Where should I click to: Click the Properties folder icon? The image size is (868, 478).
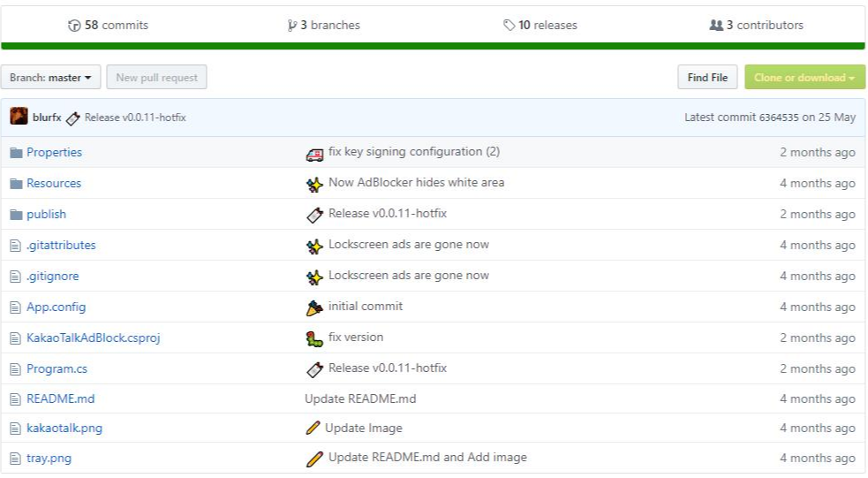coord(16,153)
